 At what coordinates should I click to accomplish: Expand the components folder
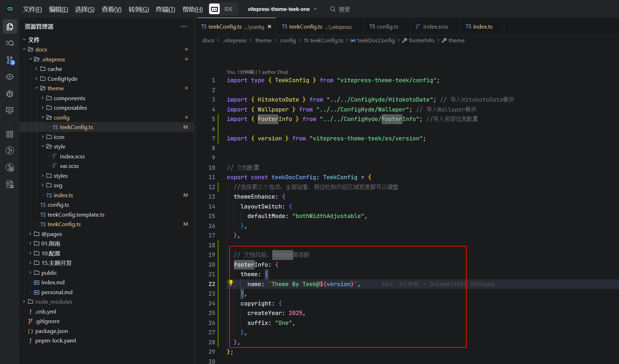pos(69,98)
